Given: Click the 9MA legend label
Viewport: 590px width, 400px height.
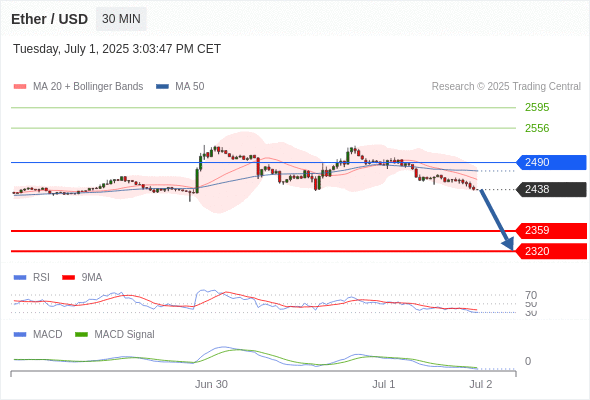Looking at the screenshot, I should pos(92,278).
